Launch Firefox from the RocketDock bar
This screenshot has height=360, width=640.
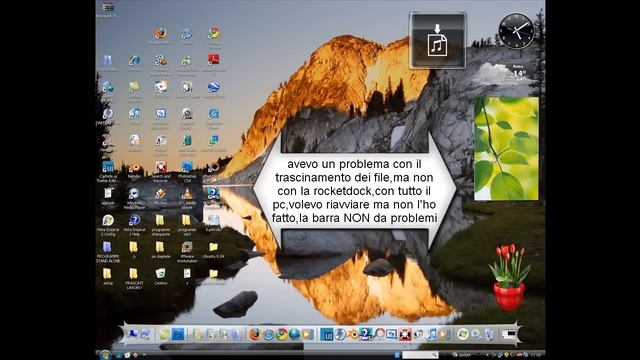255,334
